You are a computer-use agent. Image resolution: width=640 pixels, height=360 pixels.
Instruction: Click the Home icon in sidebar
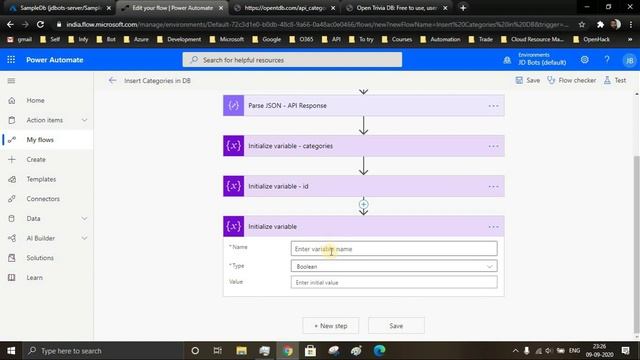[12, 100]
